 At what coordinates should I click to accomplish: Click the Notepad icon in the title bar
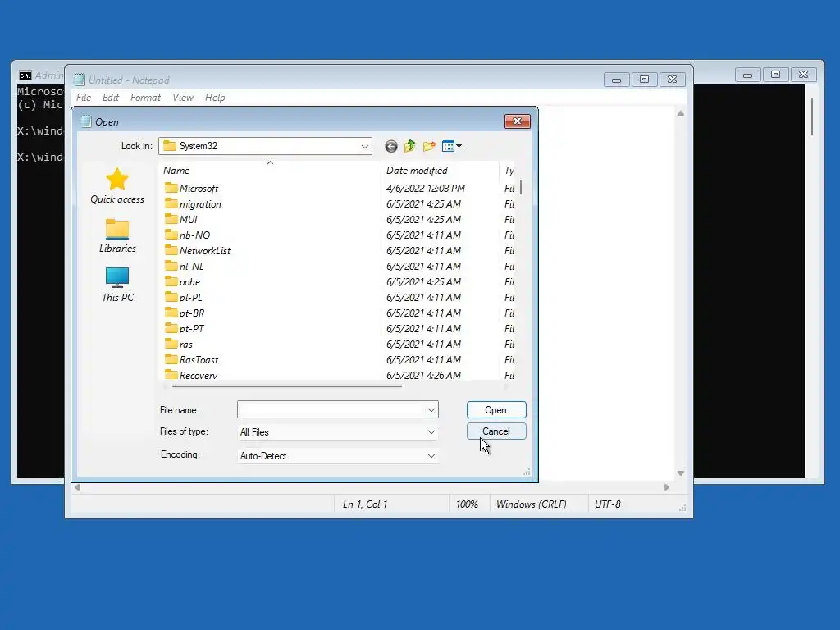point(80,80)
